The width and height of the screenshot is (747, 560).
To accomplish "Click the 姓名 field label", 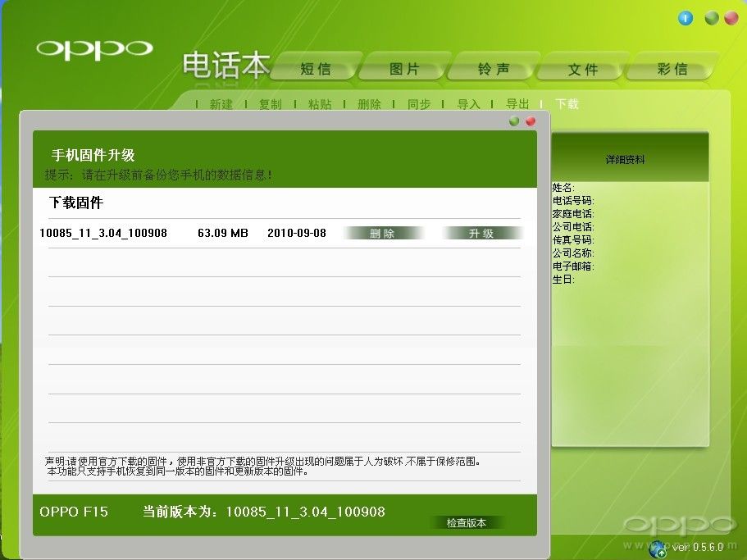I will pos(563,188).
